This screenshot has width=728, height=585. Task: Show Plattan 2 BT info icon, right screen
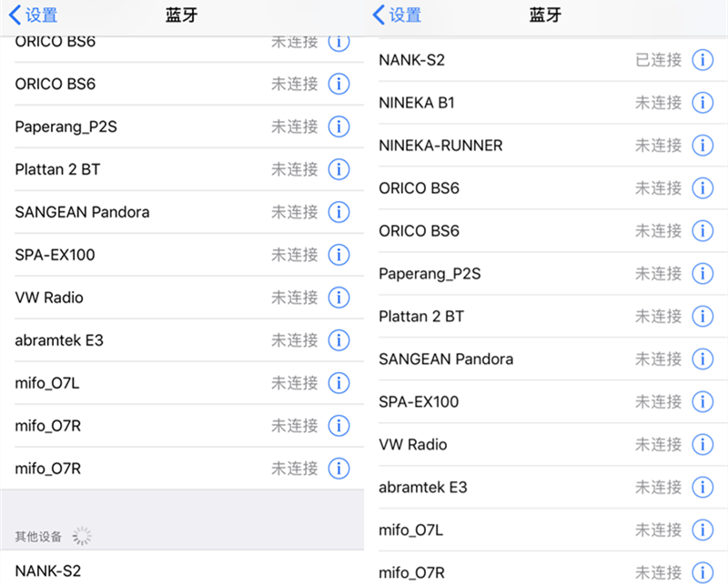pos(703,317)
